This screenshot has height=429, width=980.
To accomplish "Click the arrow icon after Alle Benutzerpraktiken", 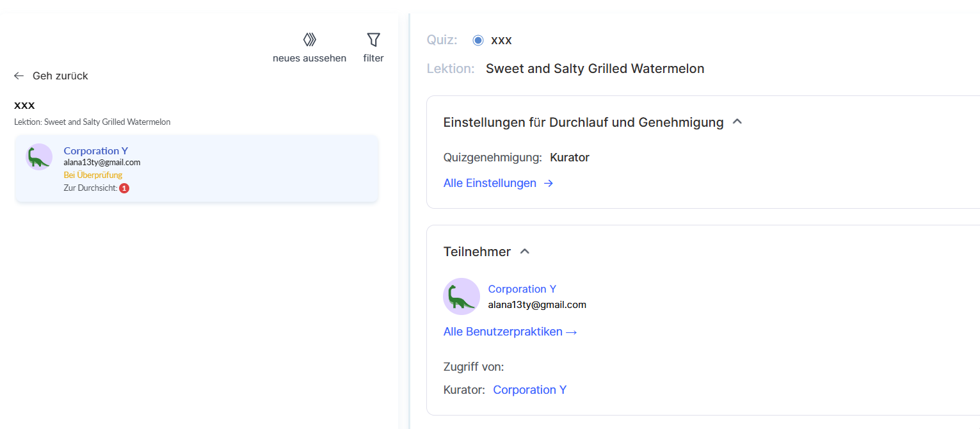I will (x=572, y=332).
